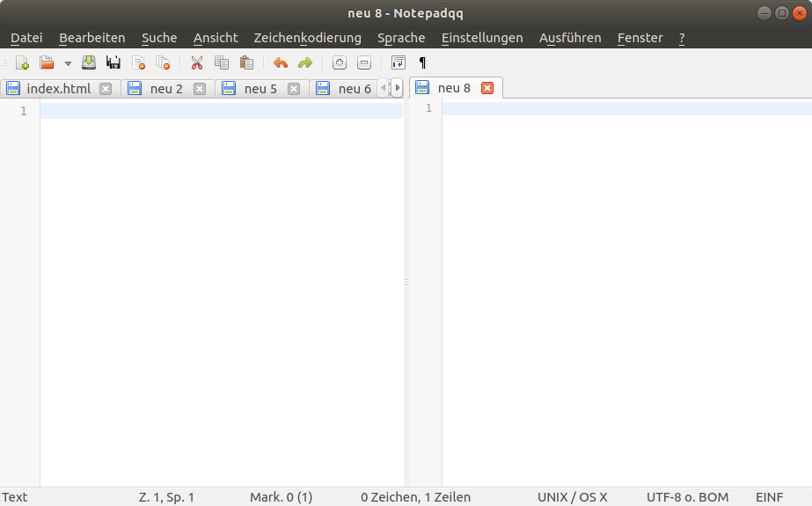The image size is (812, 506).
Task: Create a new document via toolbar icon
Action: (x=22, y=62)
